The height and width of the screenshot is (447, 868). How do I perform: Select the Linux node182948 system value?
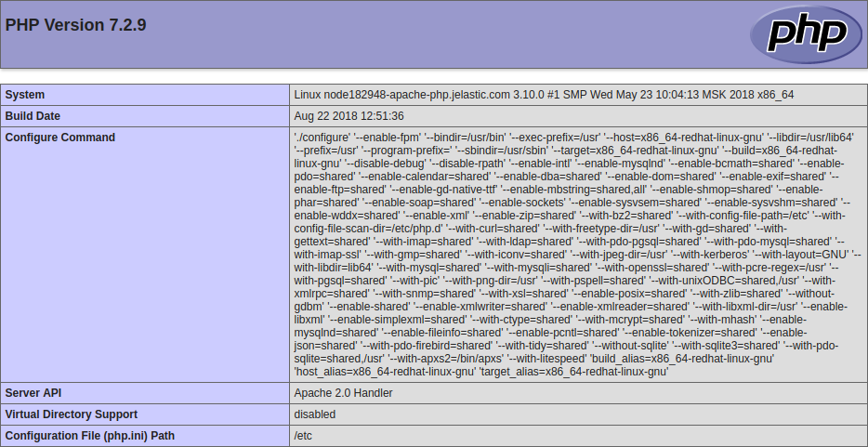pos(544,95)
